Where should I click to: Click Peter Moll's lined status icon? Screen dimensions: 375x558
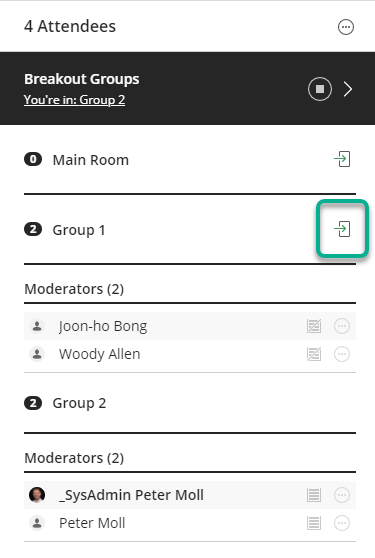click(314, 523)
